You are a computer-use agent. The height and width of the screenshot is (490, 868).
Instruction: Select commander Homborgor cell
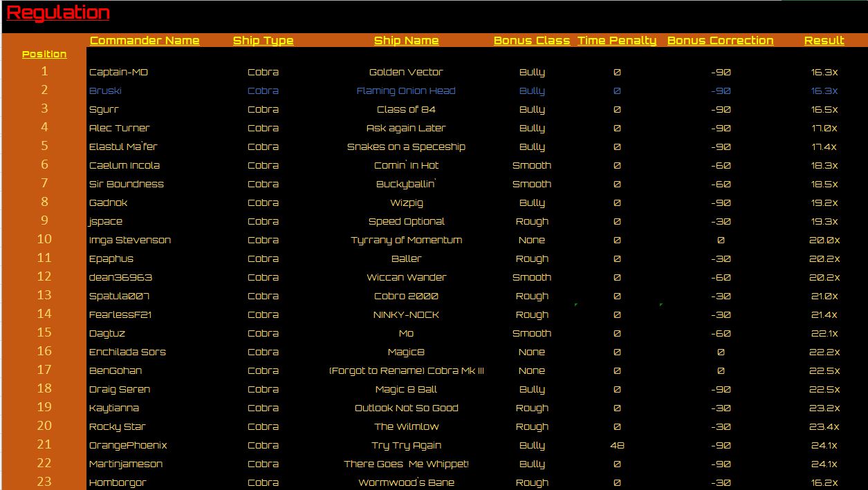[118, 482]
